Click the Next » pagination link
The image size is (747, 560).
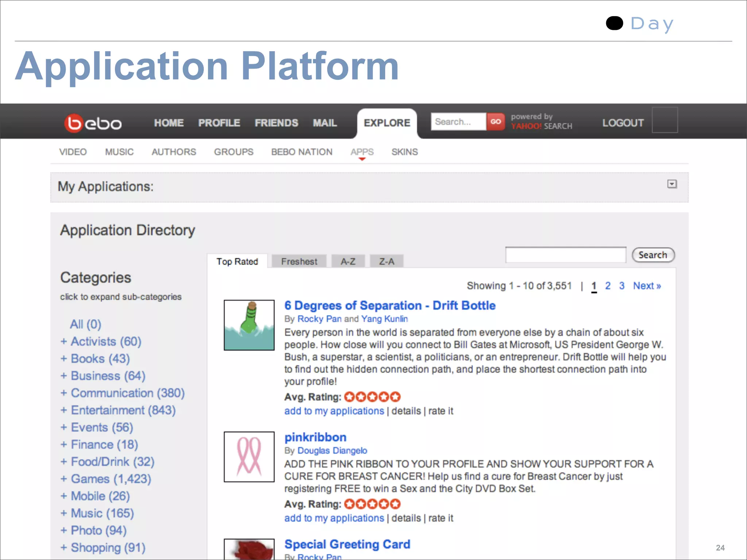(647, 286)
